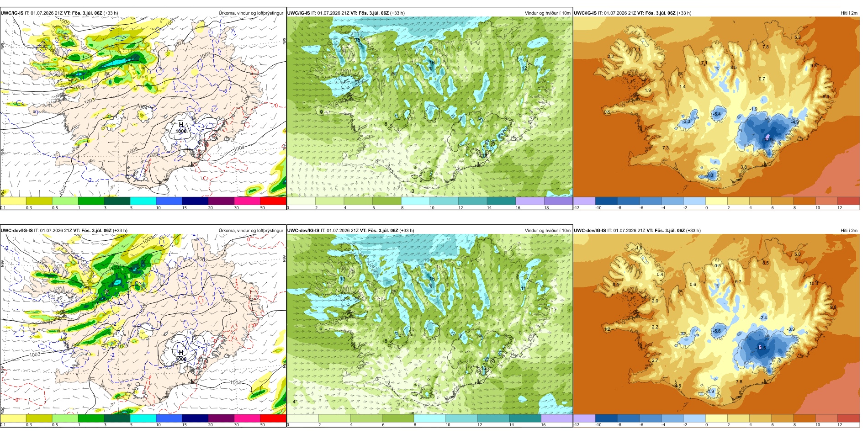Screen dimensions: 868x434
Task: Pick the cyan 5–10 swatch in UWC precipitation legend
Action: tap(143, 201)
